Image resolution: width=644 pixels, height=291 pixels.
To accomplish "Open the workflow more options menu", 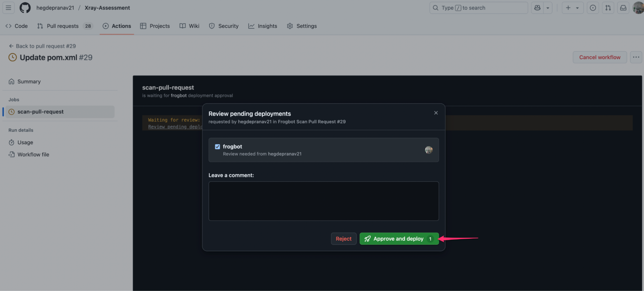I will 636,57.
